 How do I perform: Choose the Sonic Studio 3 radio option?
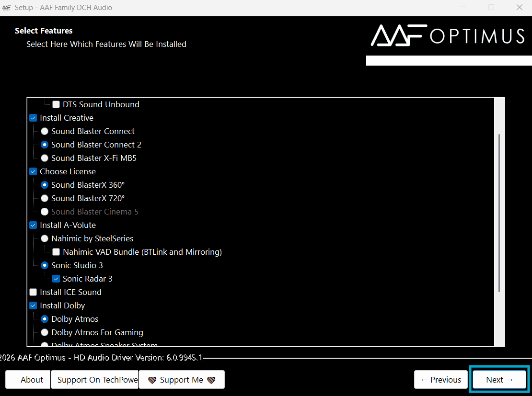pyautogui.click(x=45, y=265)
